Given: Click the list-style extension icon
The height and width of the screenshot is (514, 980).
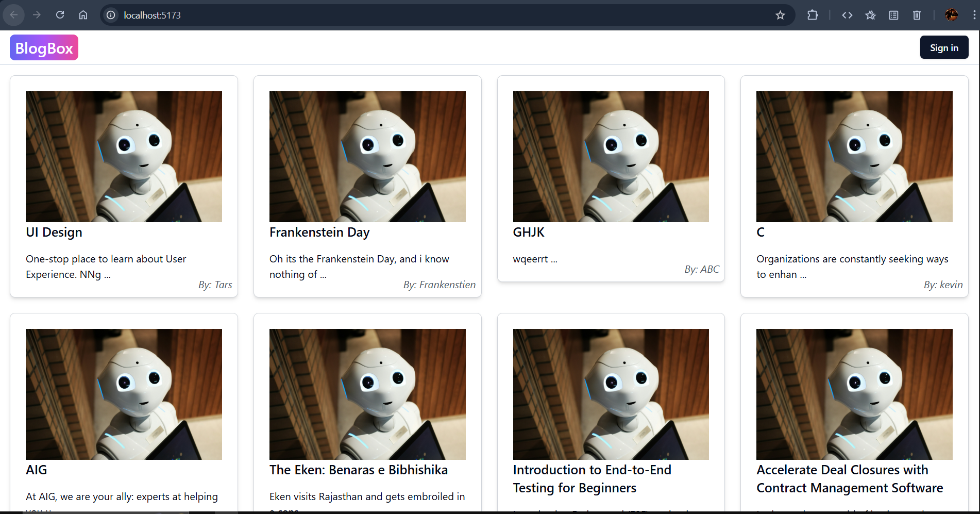Looking at the screenshot, I should click(x=893, y=15).
